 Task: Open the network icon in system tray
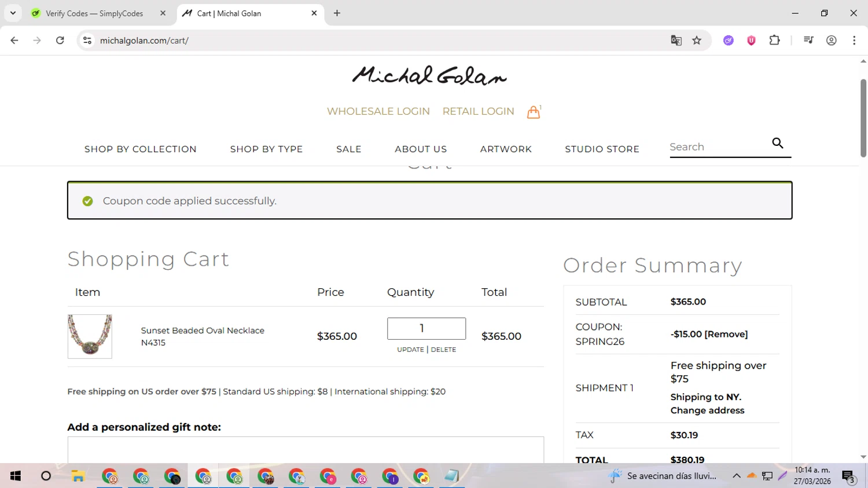point(767,476)
